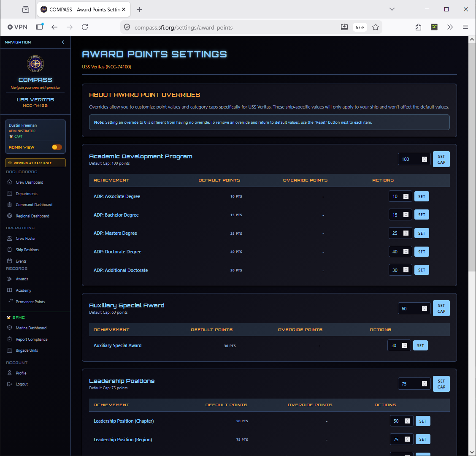
Task: Open the Events calendar icon
Action: 9,261
